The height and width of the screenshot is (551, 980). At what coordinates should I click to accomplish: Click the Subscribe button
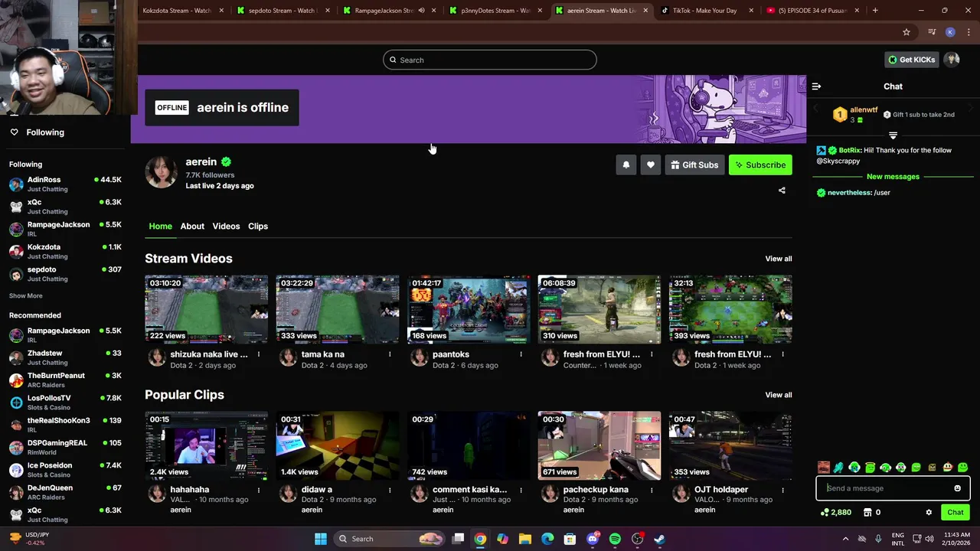(760, 165)
